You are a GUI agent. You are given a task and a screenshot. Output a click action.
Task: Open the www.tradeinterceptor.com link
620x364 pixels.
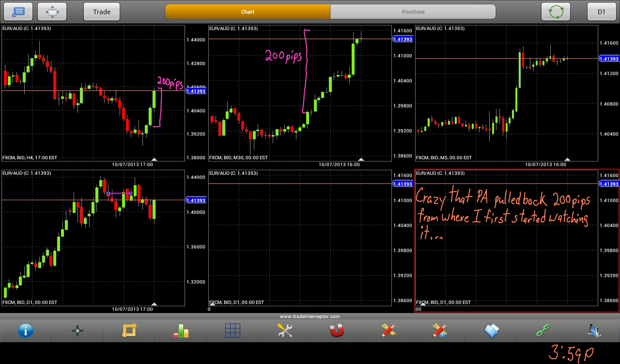click(310, 317)
